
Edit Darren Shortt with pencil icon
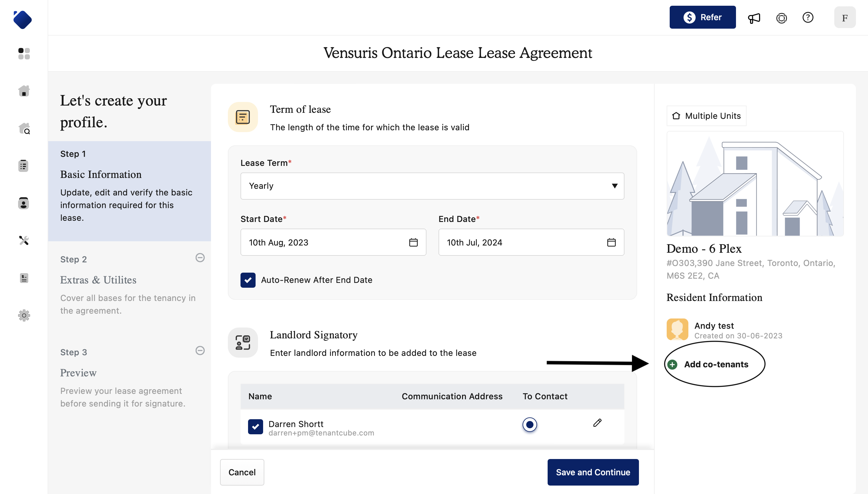(597, 423)
